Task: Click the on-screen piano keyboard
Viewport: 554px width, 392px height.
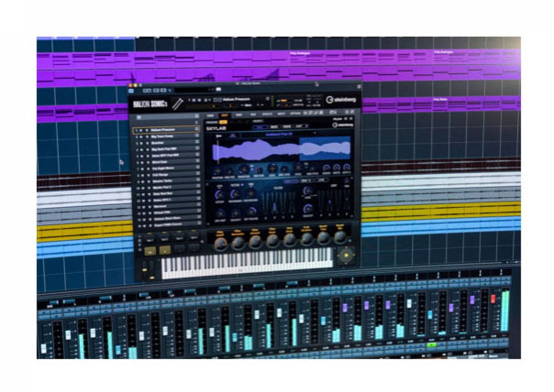Action: coord(247,263)
